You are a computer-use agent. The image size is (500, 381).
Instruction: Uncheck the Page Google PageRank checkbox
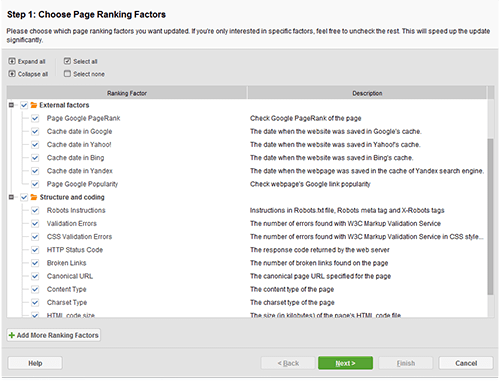(x=35, y=118)
